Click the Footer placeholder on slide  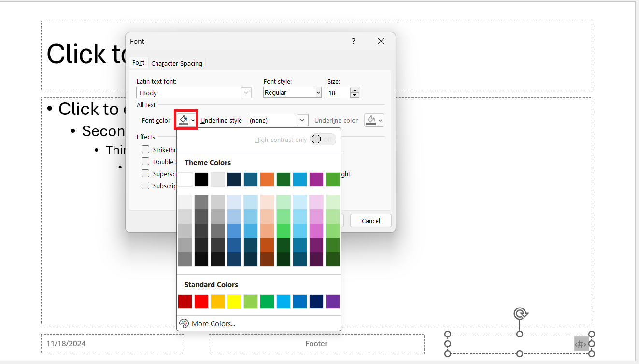click(316, 344)
